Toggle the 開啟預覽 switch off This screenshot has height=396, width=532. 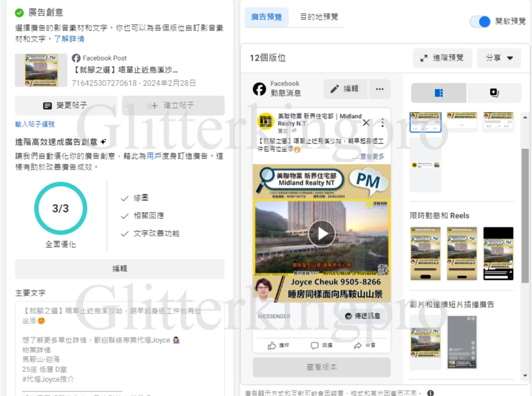tap(480, 21)
